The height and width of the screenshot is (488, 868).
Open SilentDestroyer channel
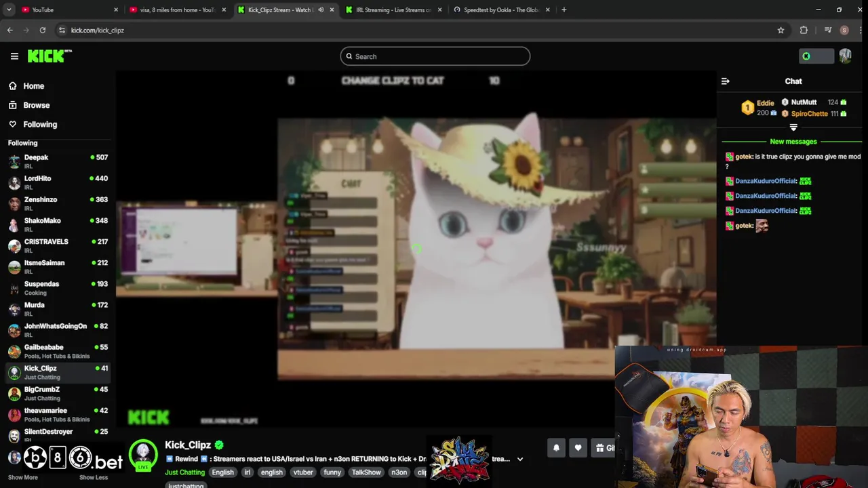coord(58,434)
